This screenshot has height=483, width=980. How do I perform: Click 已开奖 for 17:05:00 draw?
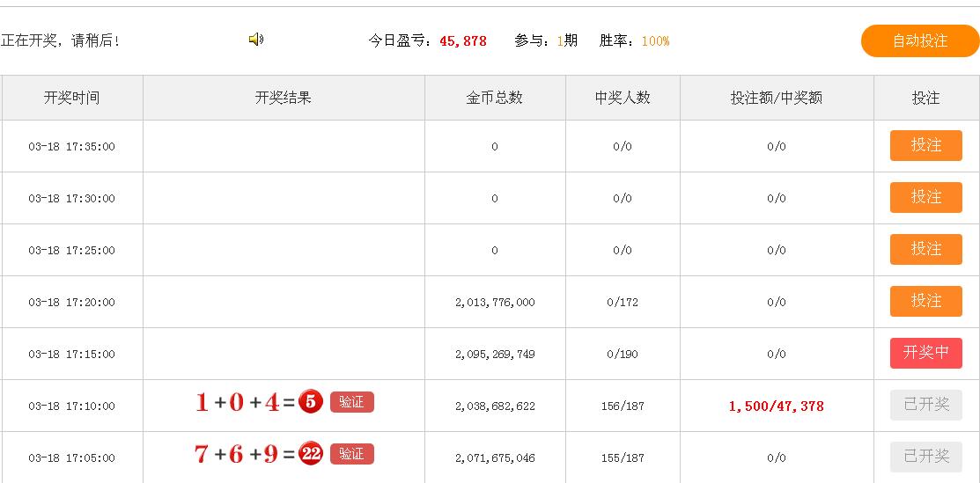[x=925, y=457]
